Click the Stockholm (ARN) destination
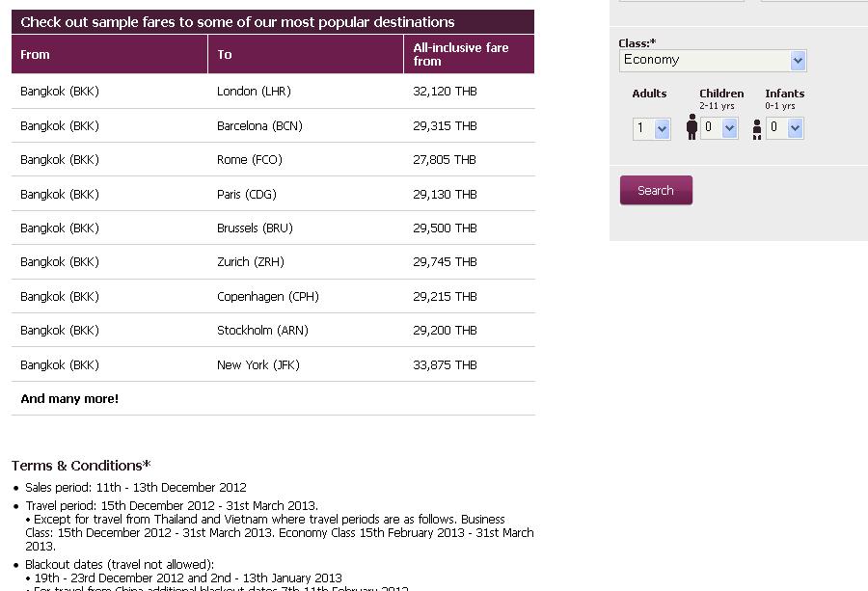Screen dimensions: 868x591 pyautogui.click(x=262, y=330)
